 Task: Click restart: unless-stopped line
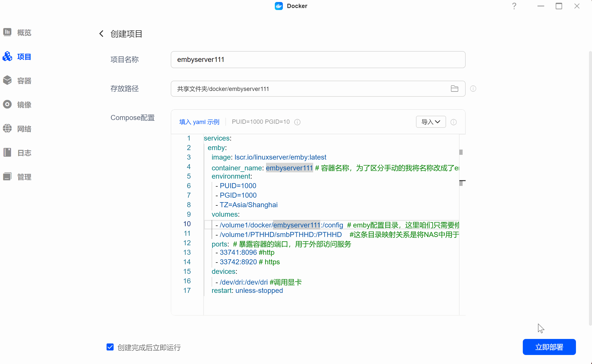pos(247,290)
